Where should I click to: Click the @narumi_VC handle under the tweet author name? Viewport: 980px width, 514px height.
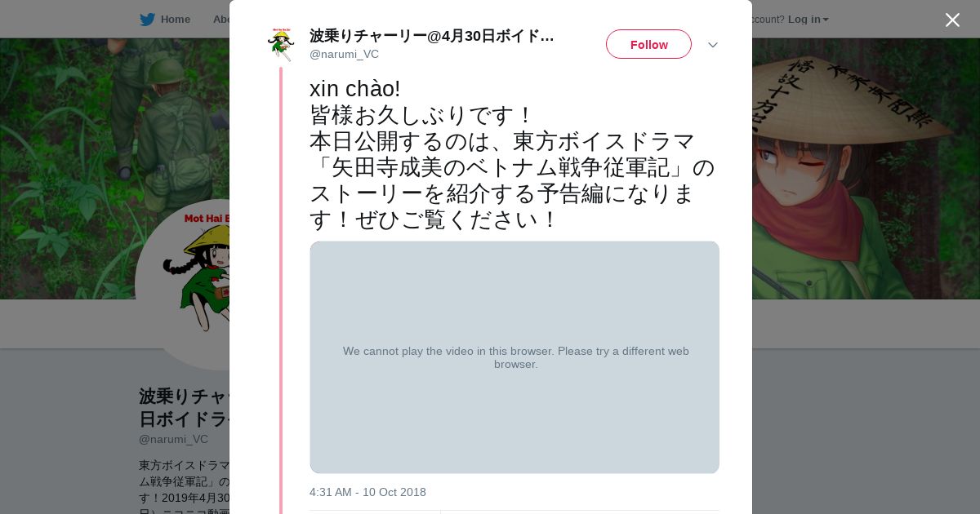point(344,54)
